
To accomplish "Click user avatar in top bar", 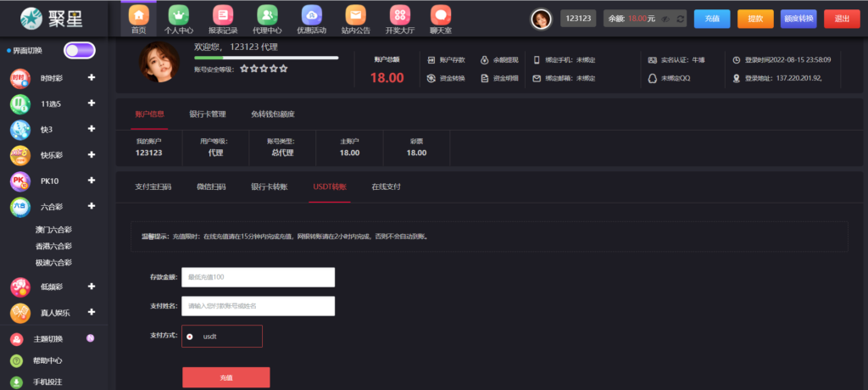I will (540, 19).
